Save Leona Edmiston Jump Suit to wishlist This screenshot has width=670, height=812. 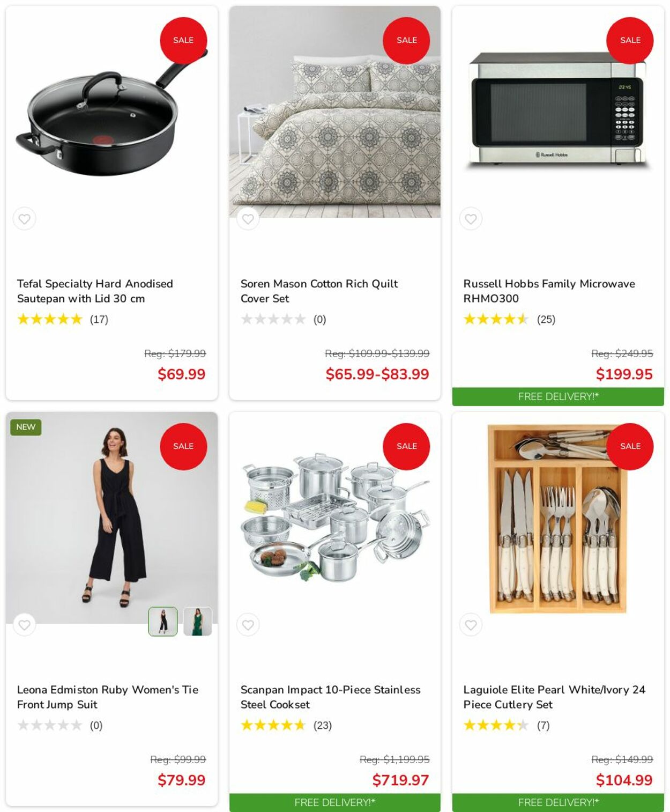(x=24, y=625)
